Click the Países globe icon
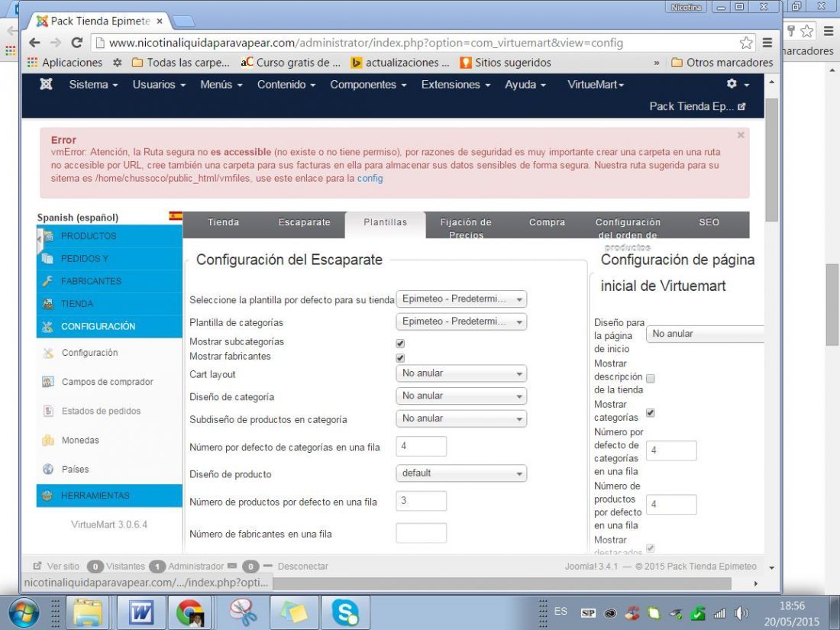Screen dimensions: 840x630 point(47,470)
